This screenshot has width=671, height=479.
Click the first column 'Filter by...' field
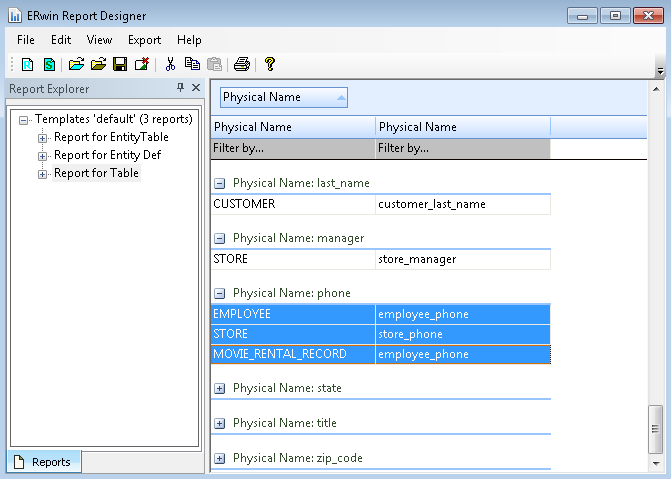pyautogui.click(x=293, y=148)
